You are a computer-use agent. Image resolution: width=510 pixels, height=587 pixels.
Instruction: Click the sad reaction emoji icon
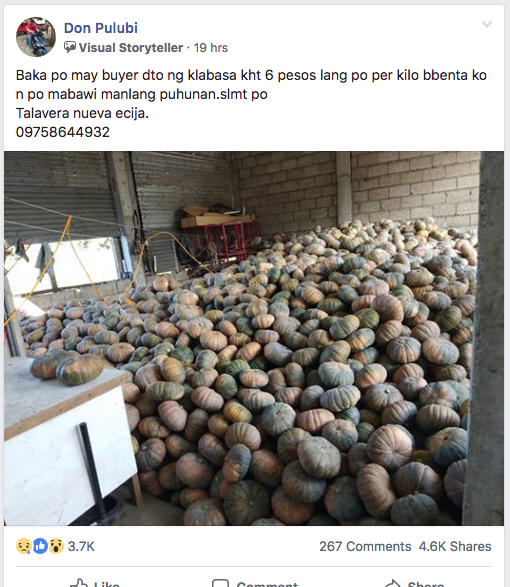(23, 546)
